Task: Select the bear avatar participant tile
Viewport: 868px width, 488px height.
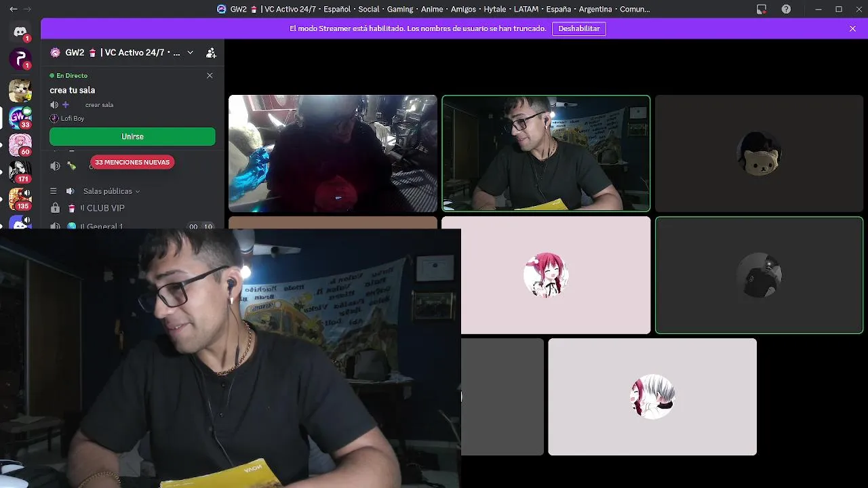Action: coord(759,153)
